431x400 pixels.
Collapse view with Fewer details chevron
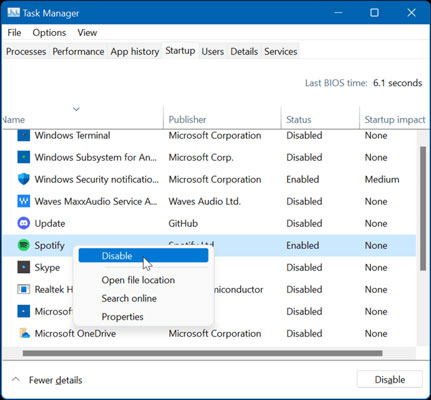pos(15,379)
